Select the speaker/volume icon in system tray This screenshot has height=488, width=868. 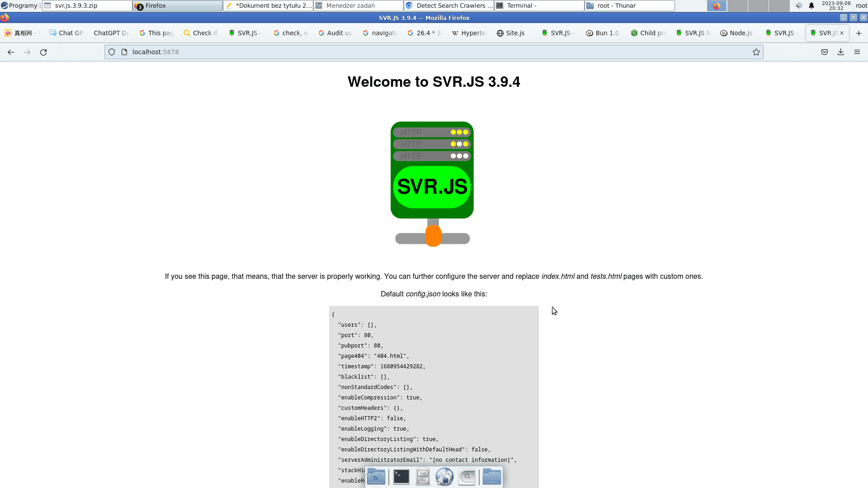pyautogui.click(x=798, y=5)
